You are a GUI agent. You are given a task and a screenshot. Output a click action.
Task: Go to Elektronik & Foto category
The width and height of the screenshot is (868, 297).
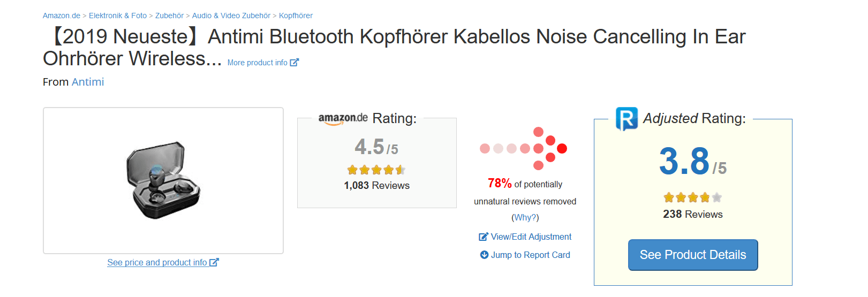coord(118,16)
